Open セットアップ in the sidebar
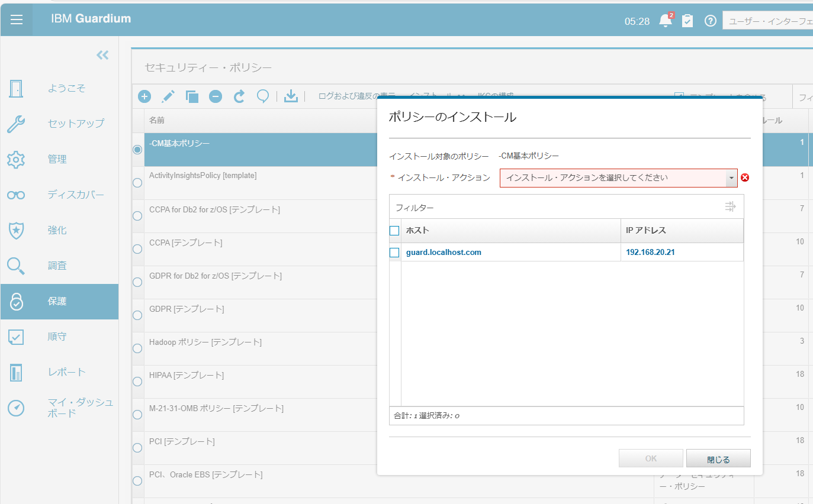This screenshot has height=504, width=813. point(76,124)
